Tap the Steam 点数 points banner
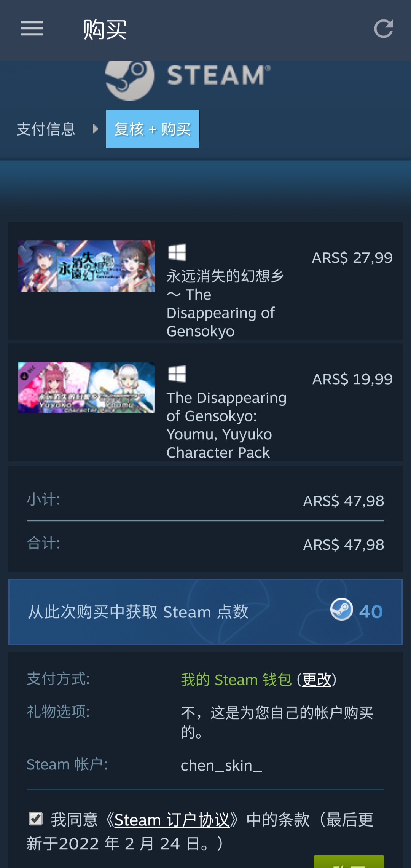Image resolution: width=411 pixels, height=868 pixels. 205,612
